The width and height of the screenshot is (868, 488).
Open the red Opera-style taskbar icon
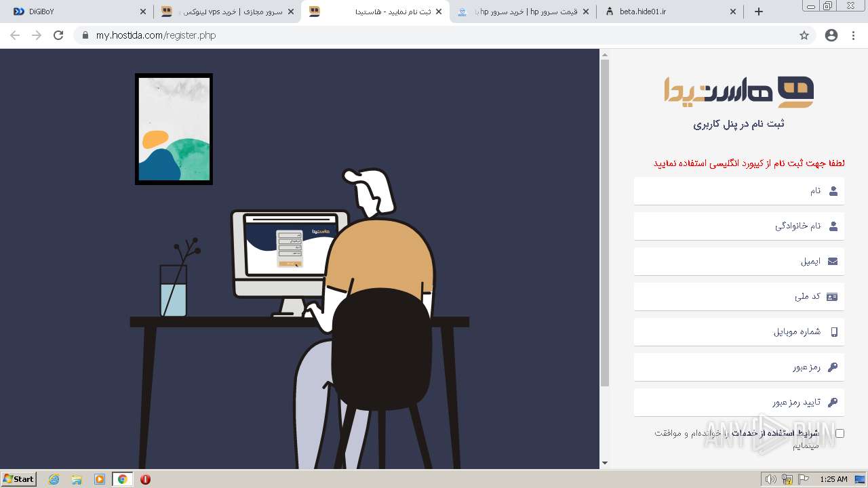coord(146,479)
